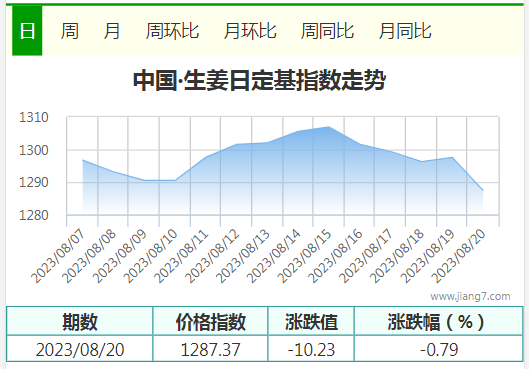This screenshot has width=529, height=369.
Task: Click the chart peak data point at 2023/08/15
Action: coord(329,127)
